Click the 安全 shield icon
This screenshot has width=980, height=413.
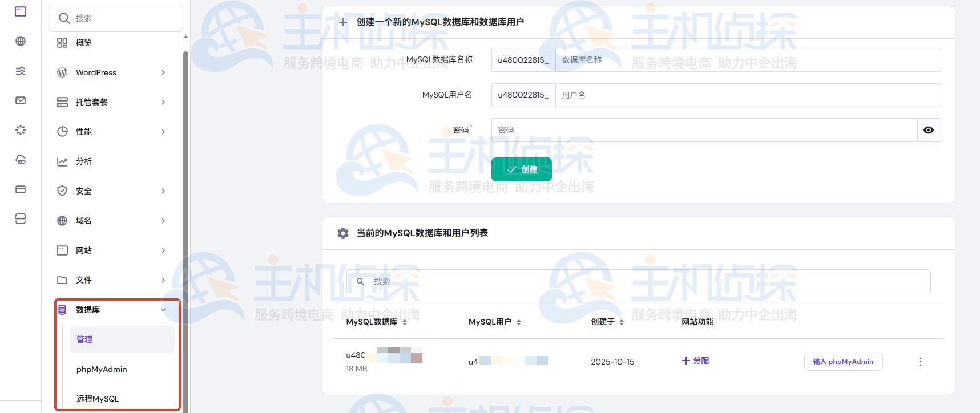[x=62, y=191]
